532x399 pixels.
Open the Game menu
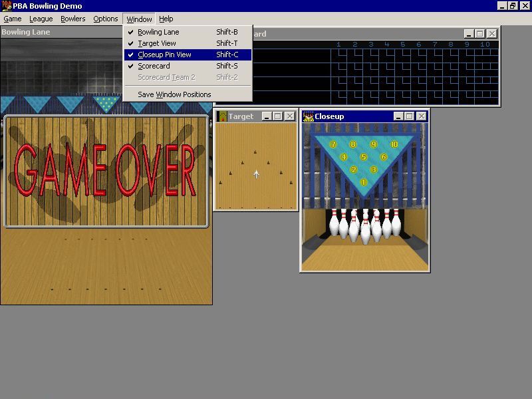pos(13,19)
